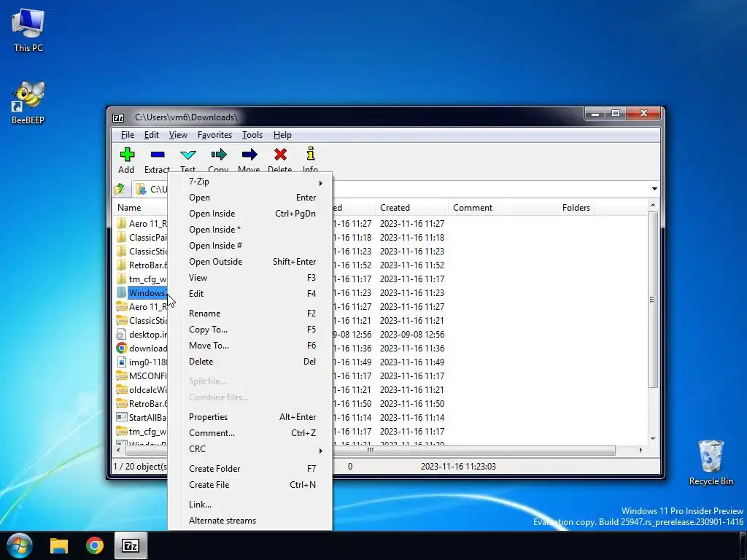
Task: Click the Move toolbar icon
Action: pyautogui.click(x=249, y=155)
